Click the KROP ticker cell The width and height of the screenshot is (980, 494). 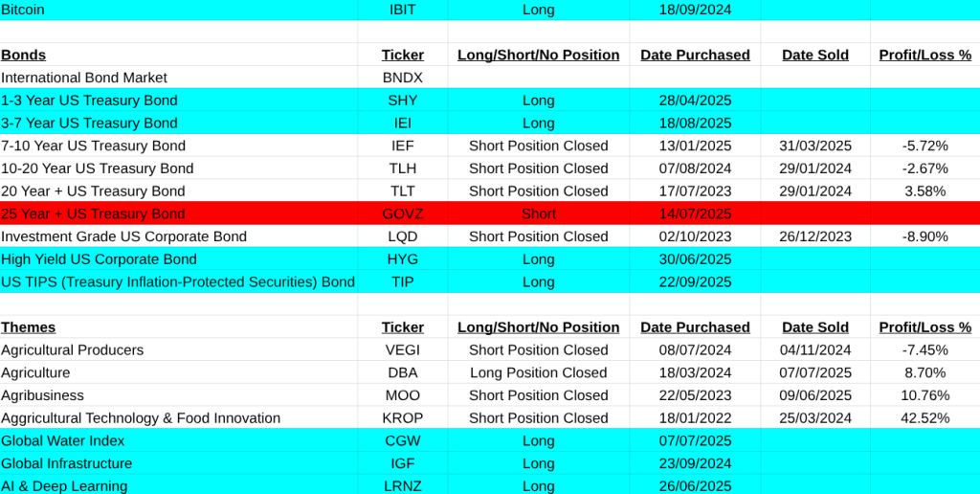[402, 418]
